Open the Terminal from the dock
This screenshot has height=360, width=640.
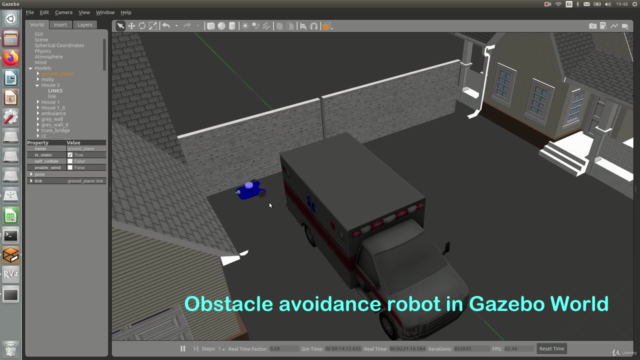tap(11, 236)
